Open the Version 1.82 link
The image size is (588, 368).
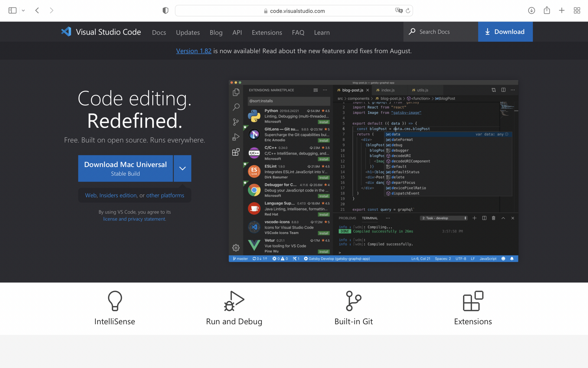point(194,51)
